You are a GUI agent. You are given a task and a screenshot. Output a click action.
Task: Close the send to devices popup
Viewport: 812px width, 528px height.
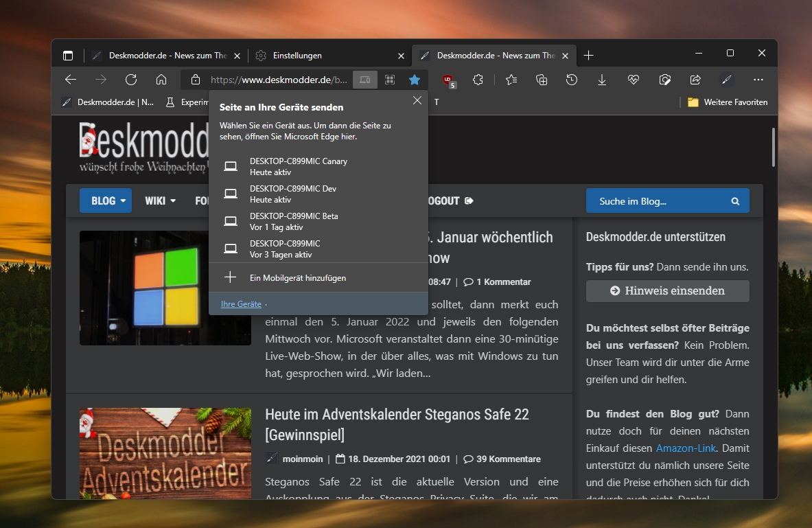(417, 100)
